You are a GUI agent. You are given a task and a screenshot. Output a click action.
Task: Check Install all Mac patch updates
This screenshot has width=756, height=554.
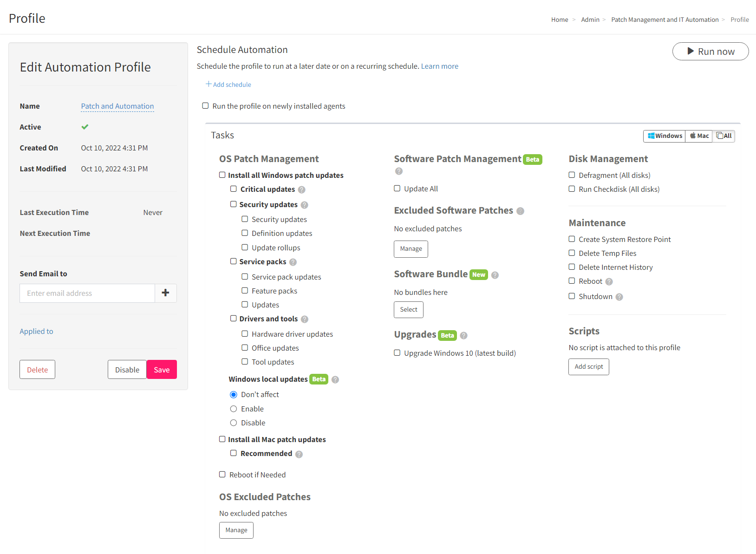tap(222, 439)
